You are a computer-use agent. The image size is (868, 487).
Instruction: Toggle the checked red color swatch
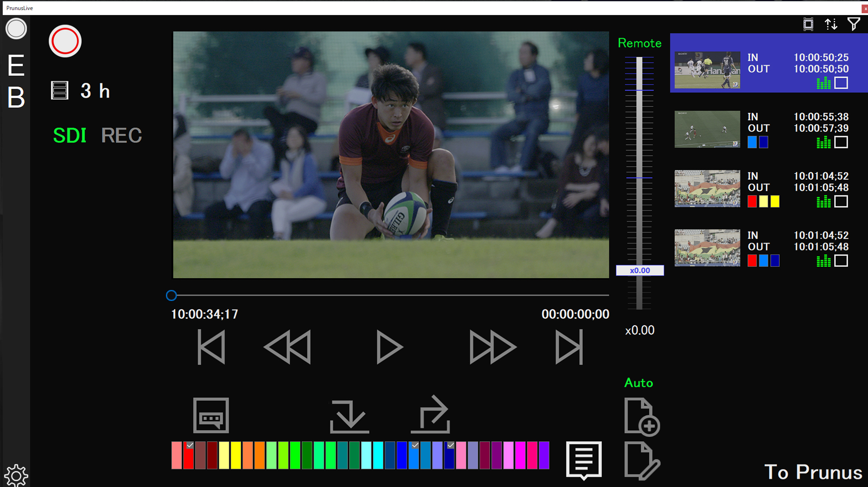[x=188, y=455]
